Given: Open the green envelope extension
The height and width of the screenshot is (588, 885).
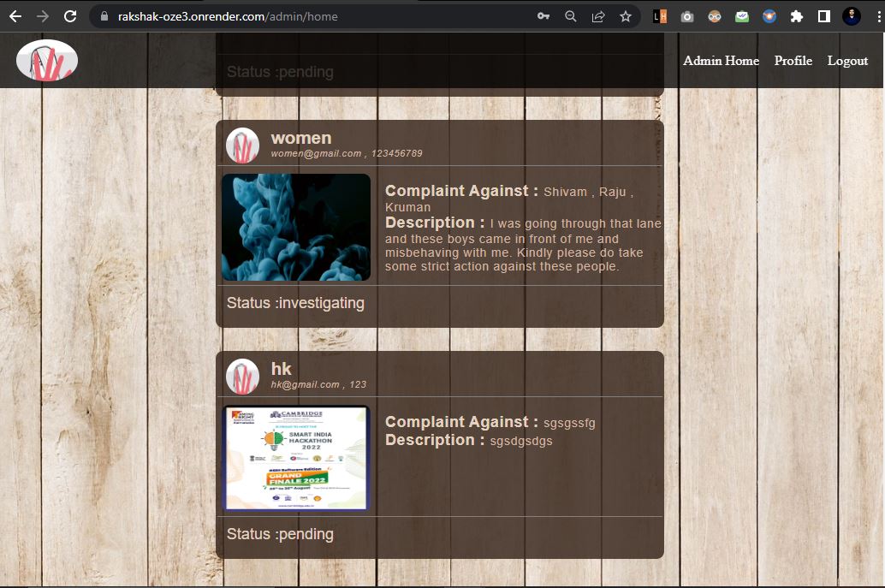Looking at the screenshot, I should 742,15.
